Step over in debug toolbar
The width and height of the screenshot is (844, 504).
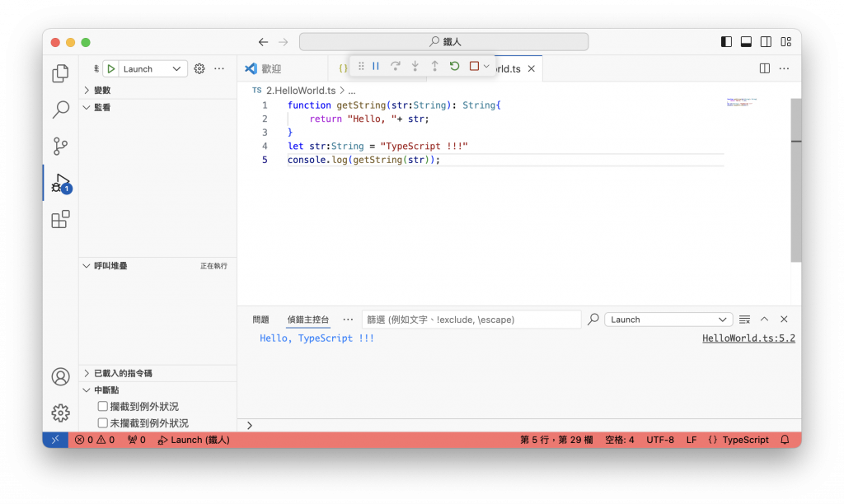(395, 66)
